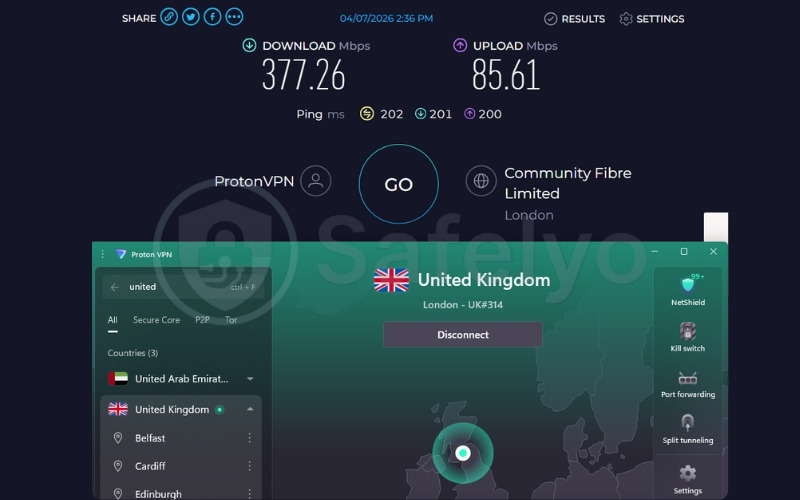The height and width of the screenshot is (500, 800).
Task: Go back from search using arrow icon
Action: [115, 287]
